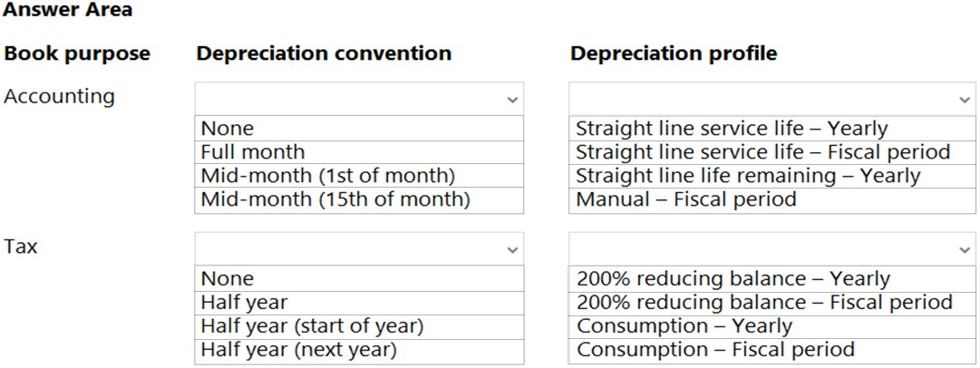Select Straight line life remaining – Yearly
Screen dimensions: 980x368
click(x=771, y=176)
